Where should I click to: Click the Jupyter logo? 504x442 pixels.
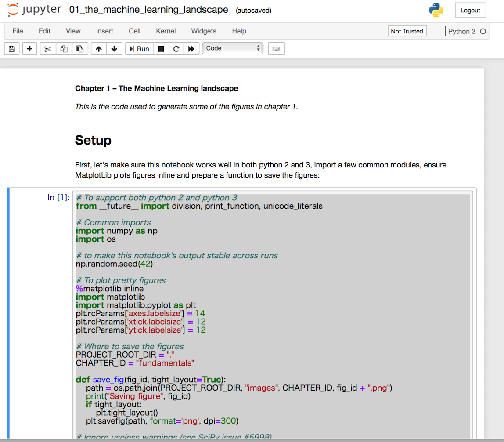coord(34,10)
